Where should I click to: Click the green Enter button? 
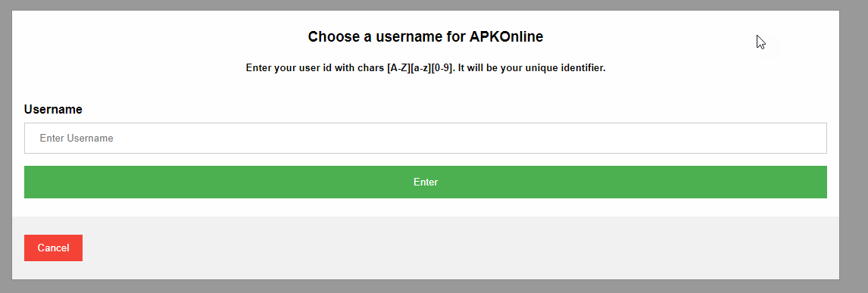tap(425, 182)
